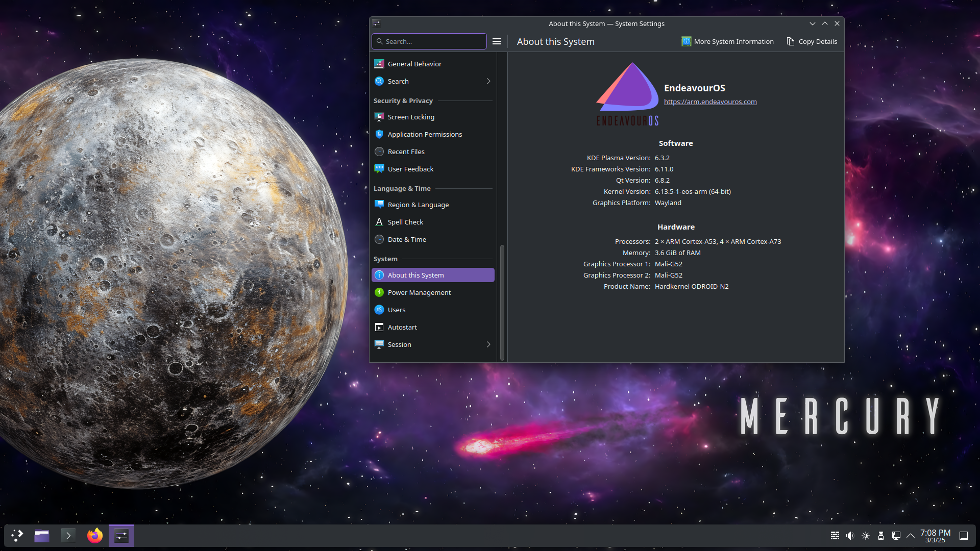Open Users settings
The width and height of the screenshot is (980, 551).
coord(397,310)
